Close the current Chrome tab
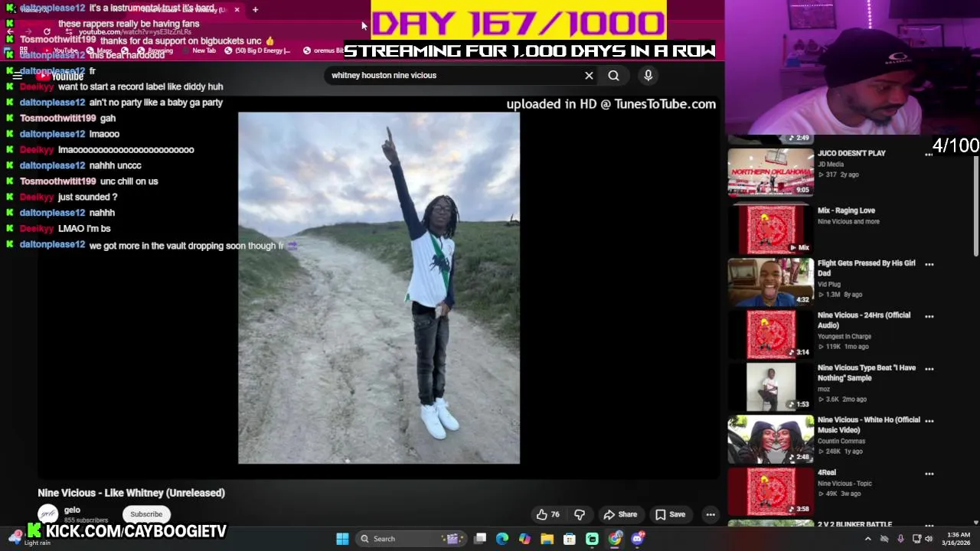The height and width of the screenshot is (551, 980). coord(237,9)
